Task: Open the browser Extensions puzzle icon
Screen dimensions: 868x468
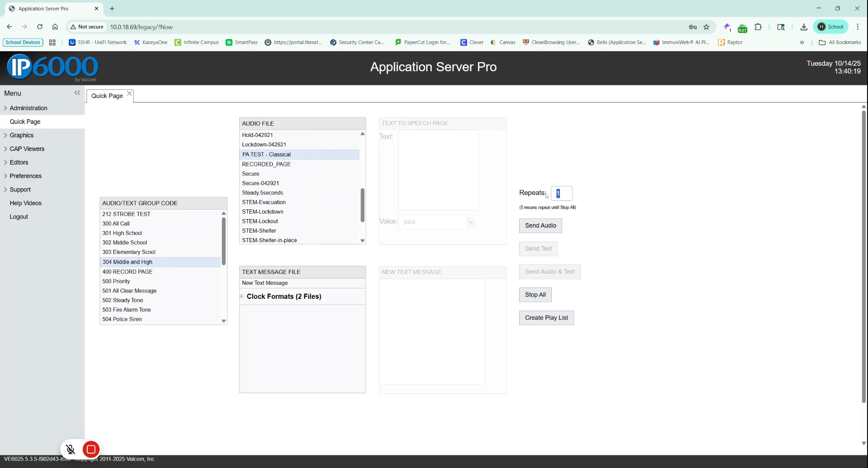Action: 758,27
